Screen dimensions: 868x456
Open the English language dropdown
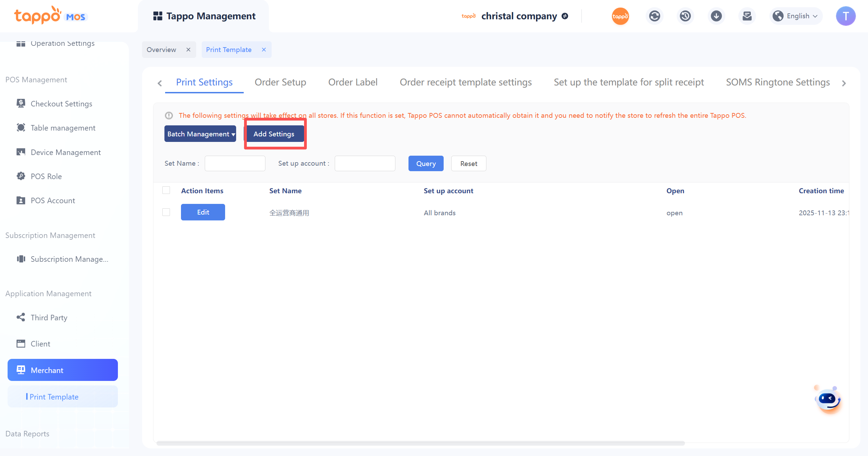[x=796, y=16]
